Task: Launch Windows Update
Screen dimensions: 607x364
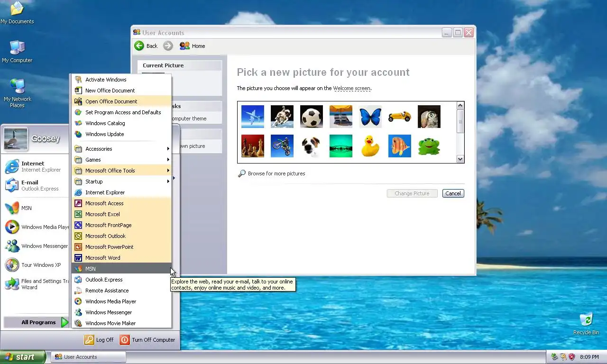Action: 121,134
